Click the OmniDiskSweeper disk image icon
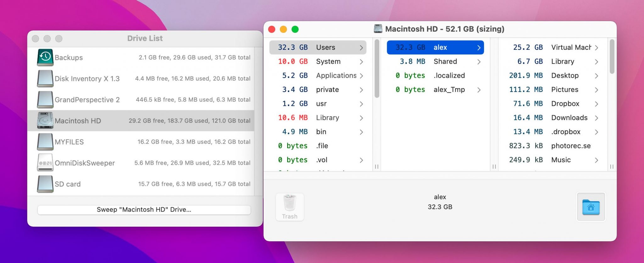This screenshot has height=263, width=644. point(45,163)
